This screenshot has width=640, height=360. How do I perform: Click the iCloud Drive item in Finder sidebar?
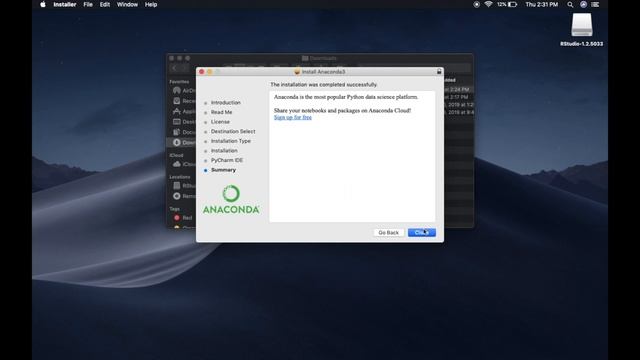pos(184,164)
